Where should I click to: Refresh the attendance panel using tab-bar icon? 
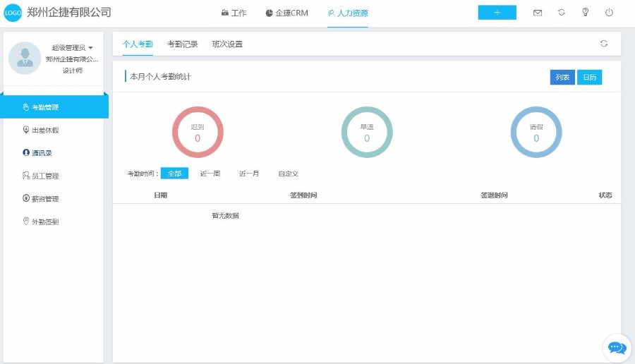pyautogui.click(x=604, y=44)
